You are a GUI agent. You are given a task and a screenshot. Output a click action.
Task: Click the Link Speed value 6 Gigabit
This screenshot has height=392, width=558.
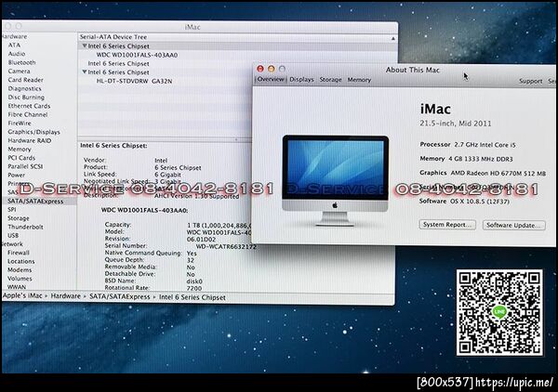pyautogui.click(x=167, y=175)
